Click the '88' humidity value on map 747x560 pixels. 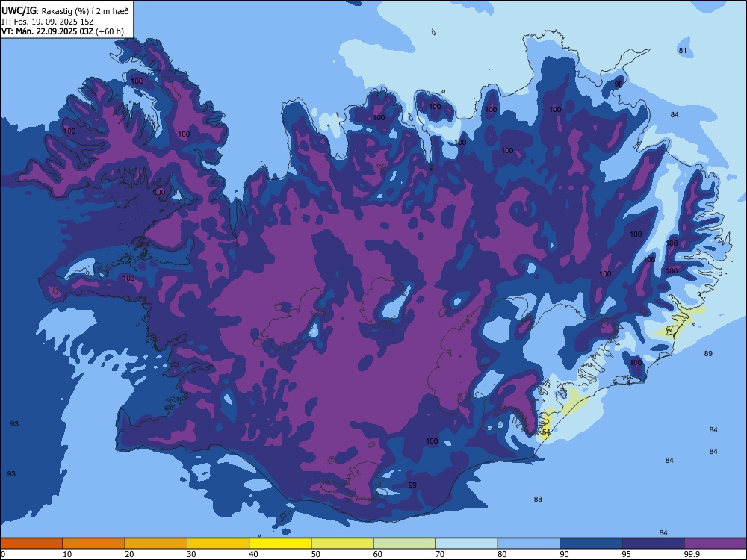[x=538, y=499]
